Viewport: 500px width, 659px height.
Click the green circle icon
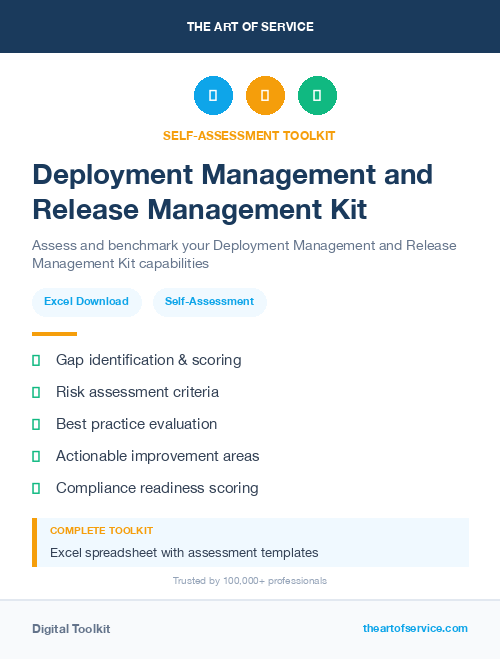point(317,95)
